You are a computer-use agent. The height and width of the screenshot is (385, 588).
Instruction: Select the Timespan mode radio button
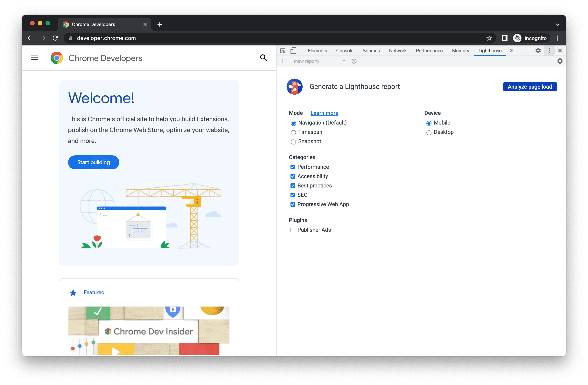pyautogui.click(x=292, y=132)
